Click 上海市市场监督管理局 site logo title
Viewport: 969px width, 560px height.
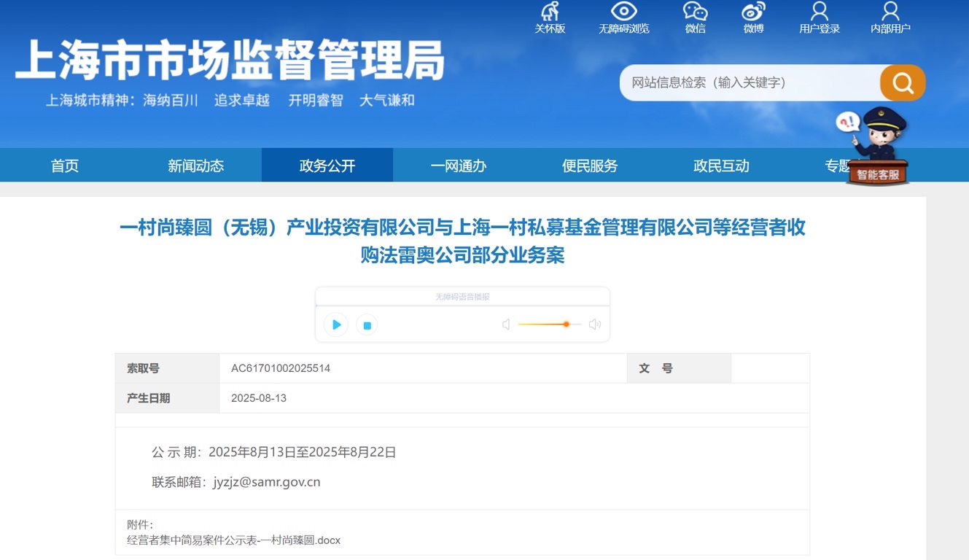(x=230, y=60)
